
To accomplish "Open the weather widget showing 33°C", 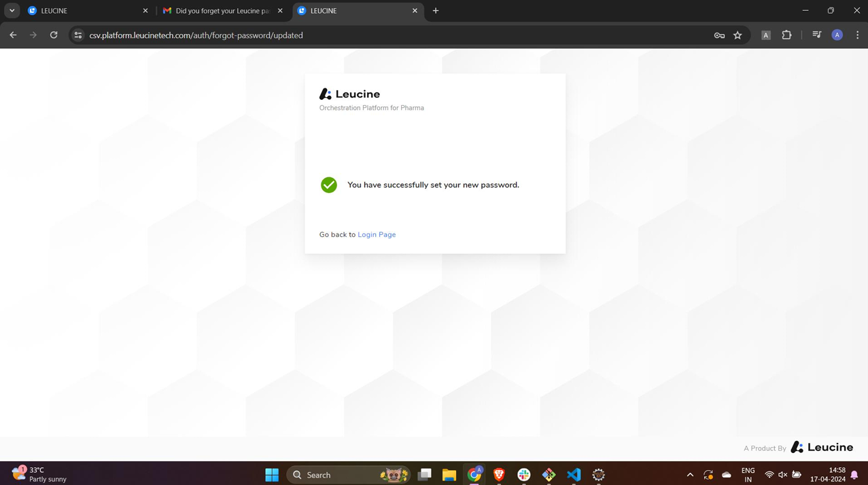I will 39,474.
